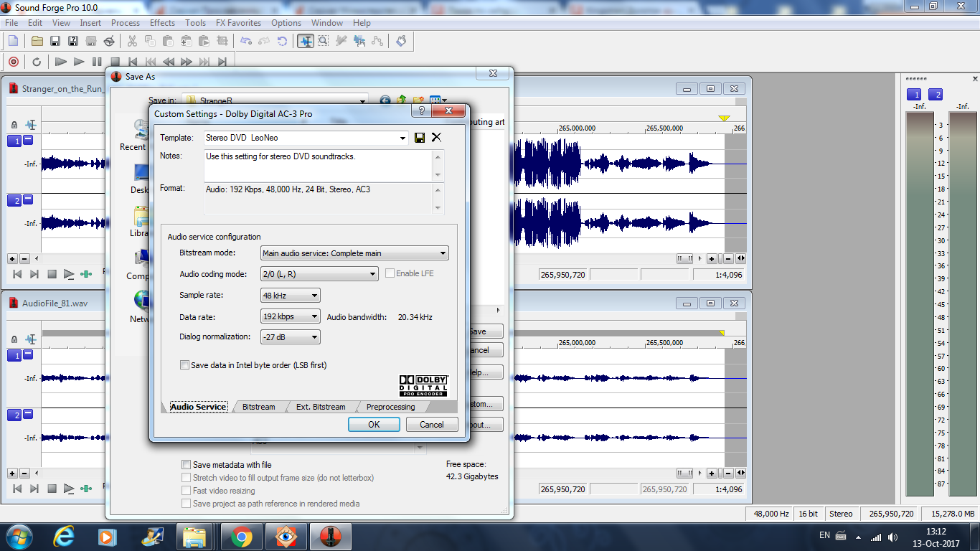
Task: Toggle Loop Playback in transport toolbar
Action: (37, 62)
